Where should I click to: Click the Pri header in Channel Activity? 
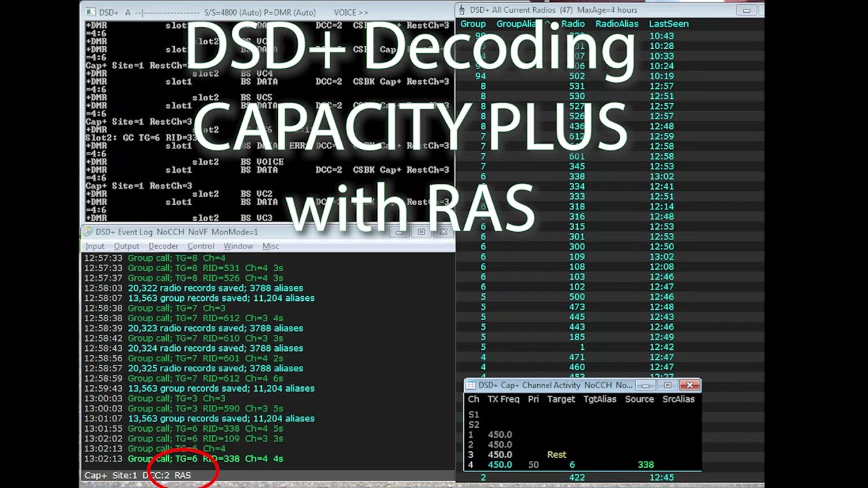tap(534, 399)
